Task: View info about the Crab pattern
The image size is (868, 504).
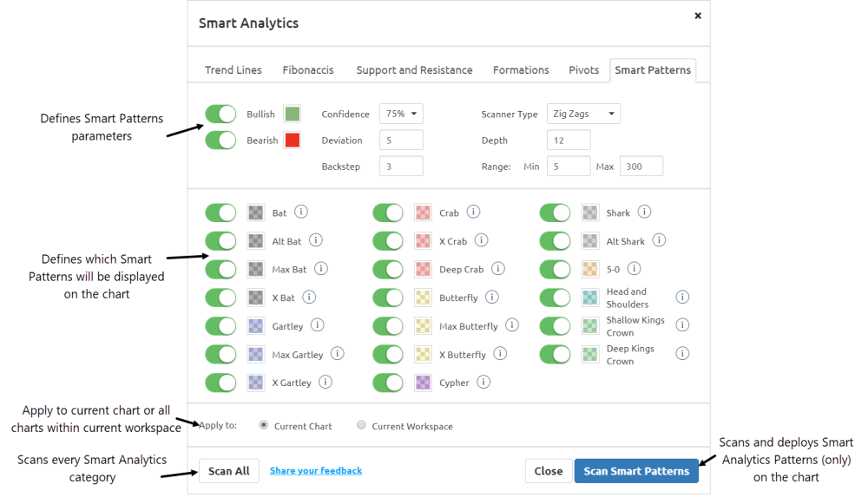Action: 473,212
